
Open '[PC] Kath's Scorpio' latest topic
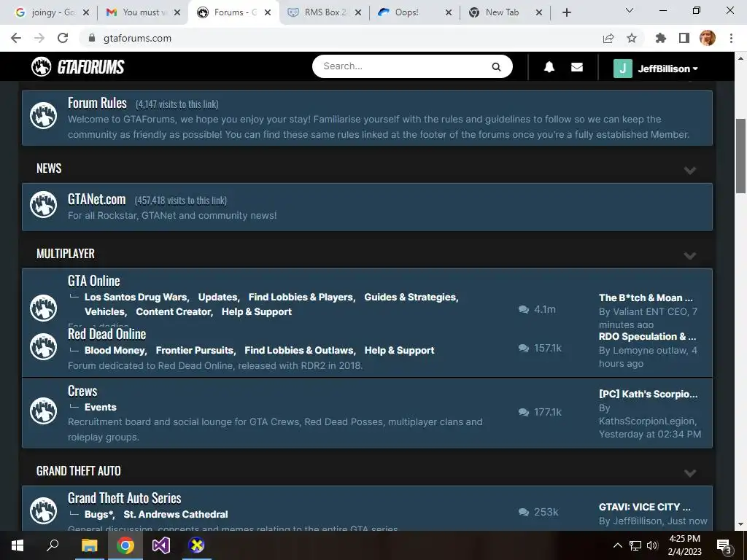point(648,394)
